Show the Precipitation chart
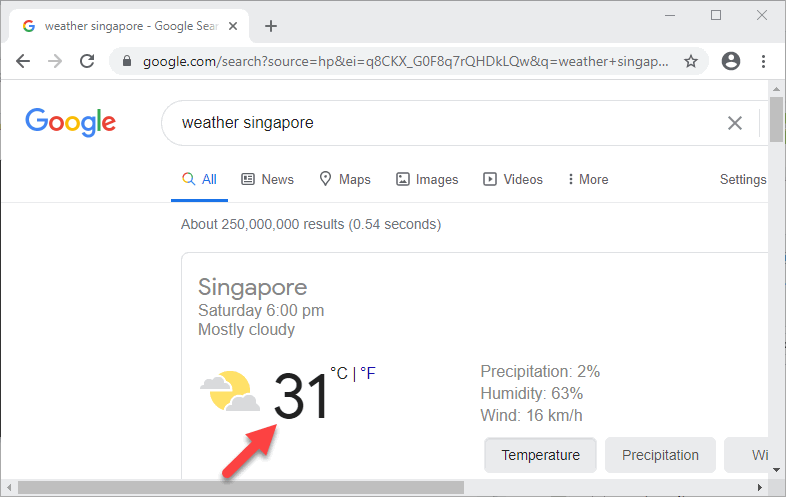The height and width of the screenshot is (497, 786). pyautogui.click(x=660, y=455)
